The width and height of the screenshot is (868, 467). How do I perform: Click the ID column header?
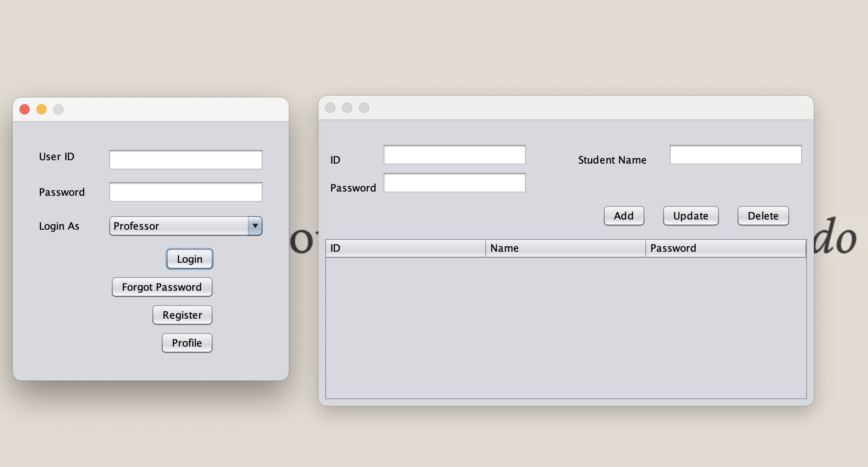pyautogui.click(x=405, y=248)
